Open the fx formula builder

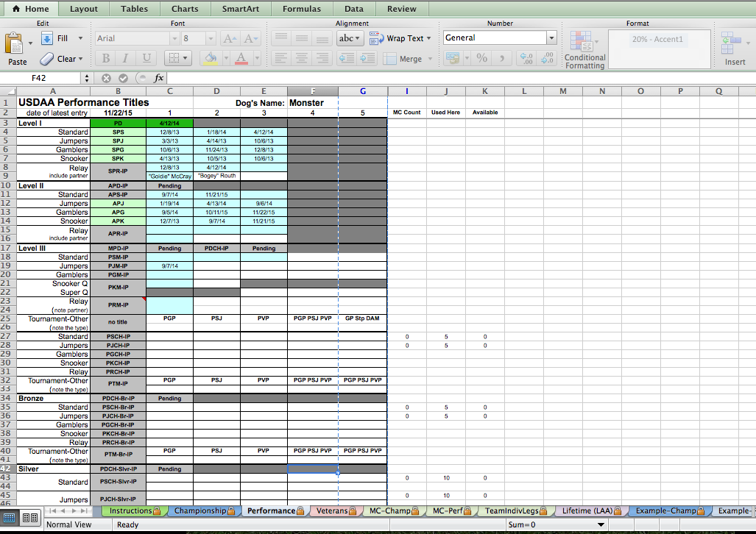click(158, 78)
